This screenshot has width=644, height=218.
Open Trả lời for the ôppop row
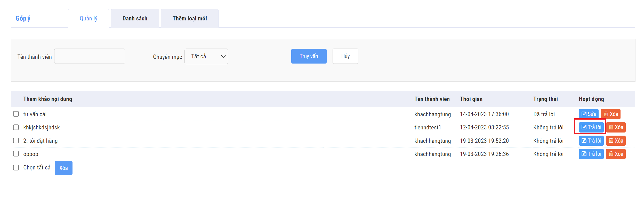[591, 154]
